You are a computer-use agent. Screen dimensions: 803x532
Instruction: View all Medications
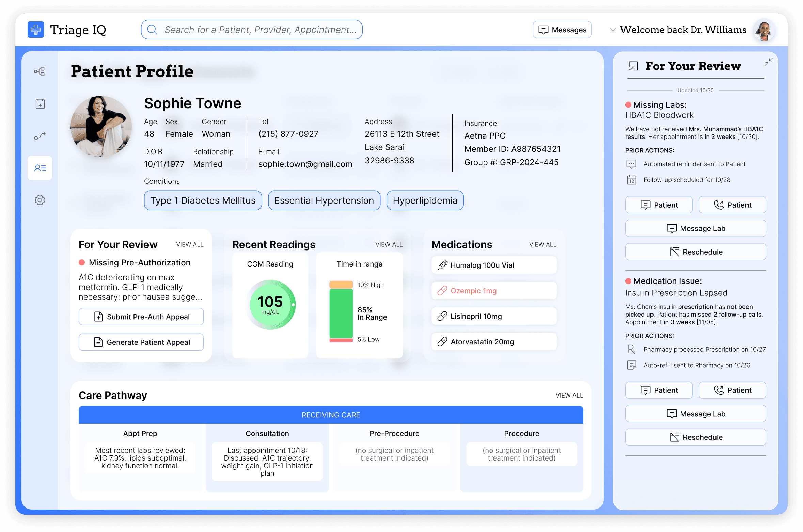tap(542, 244)
